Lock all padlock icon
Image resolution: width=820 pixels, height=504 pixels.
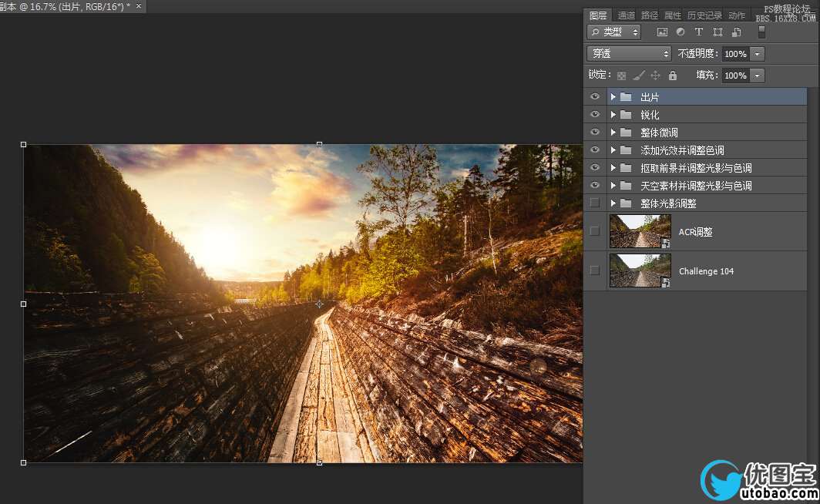click(673, 76)
